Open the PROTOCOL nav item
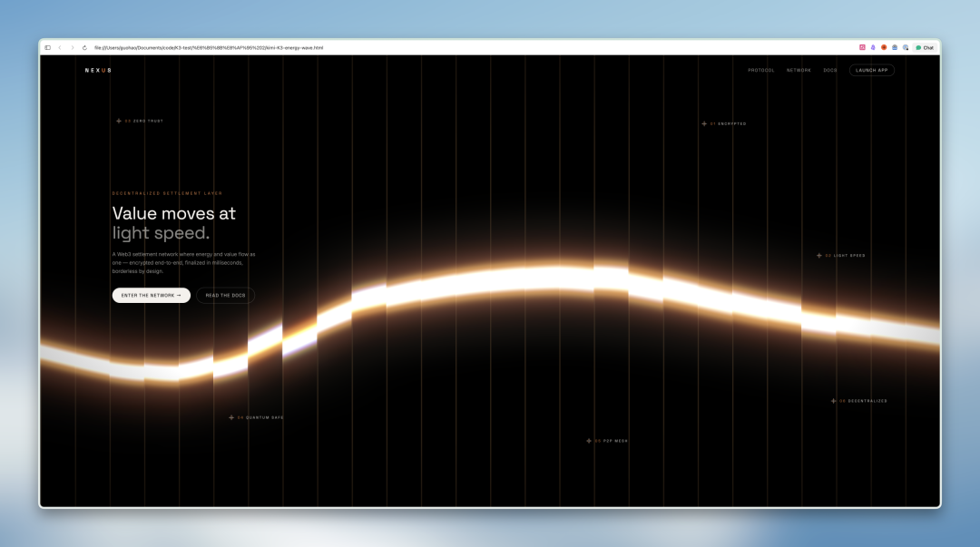Screen dimensions: 980x547 (x=760, y=70)
